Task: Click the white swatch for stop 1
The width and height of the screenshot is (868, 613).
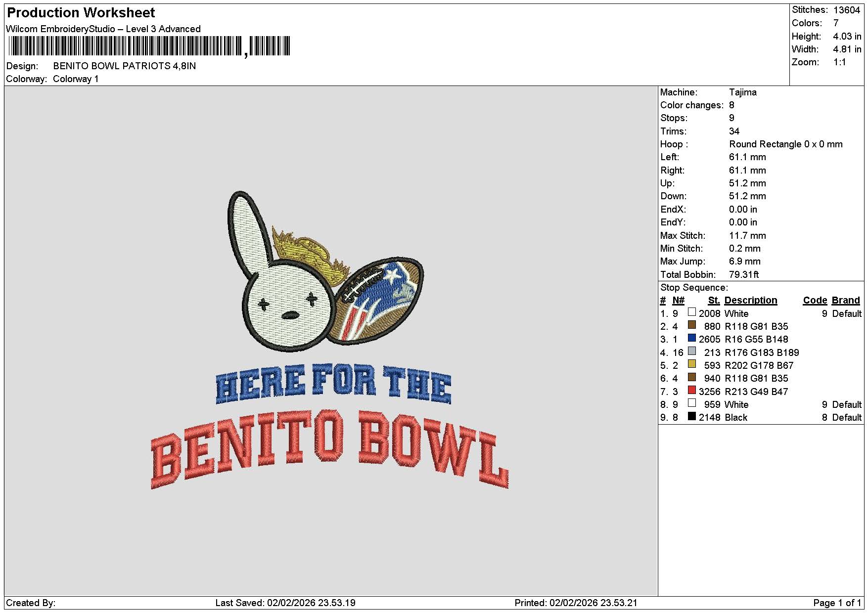Action: 692,312
